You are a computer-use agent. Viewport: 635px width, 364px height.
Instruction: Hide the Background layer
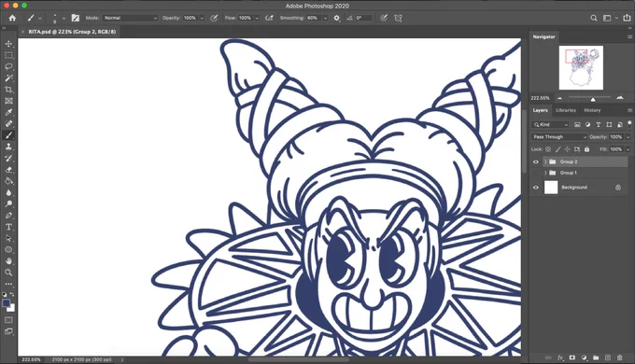tap(536, 188)
